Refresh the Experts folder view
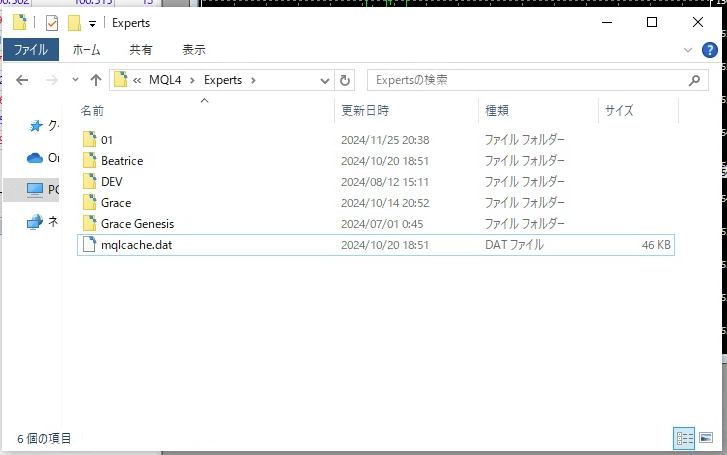 point(346,80)
